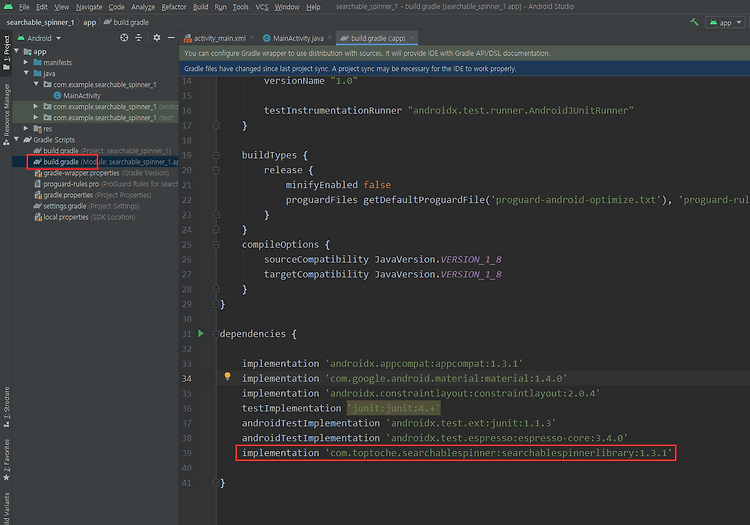Open the Tools menu
This screenshot has width=750, height=525.
point(241,7)
